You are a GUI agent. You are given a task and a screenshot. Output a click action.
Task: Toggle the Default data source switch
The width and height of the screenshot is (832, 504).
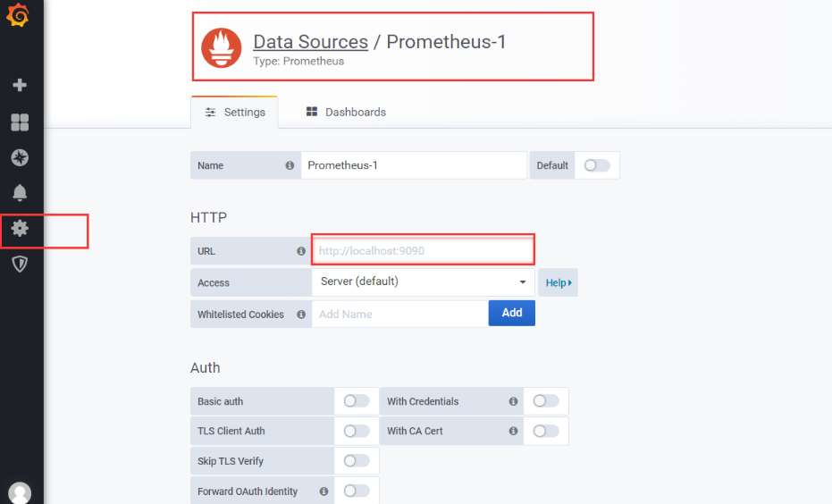tap(596, 165)
